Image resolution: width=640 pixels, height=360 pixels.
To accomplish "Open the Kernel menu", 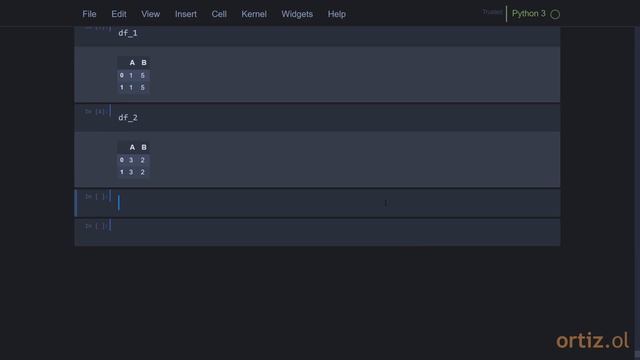I will [254, 14].
